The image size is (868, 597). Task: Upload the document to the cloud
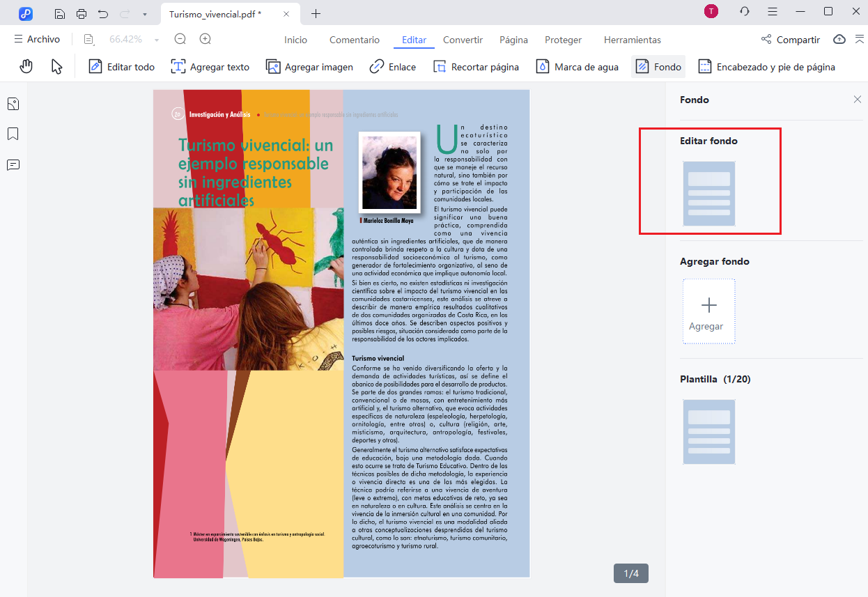click(x=839, y=40)
